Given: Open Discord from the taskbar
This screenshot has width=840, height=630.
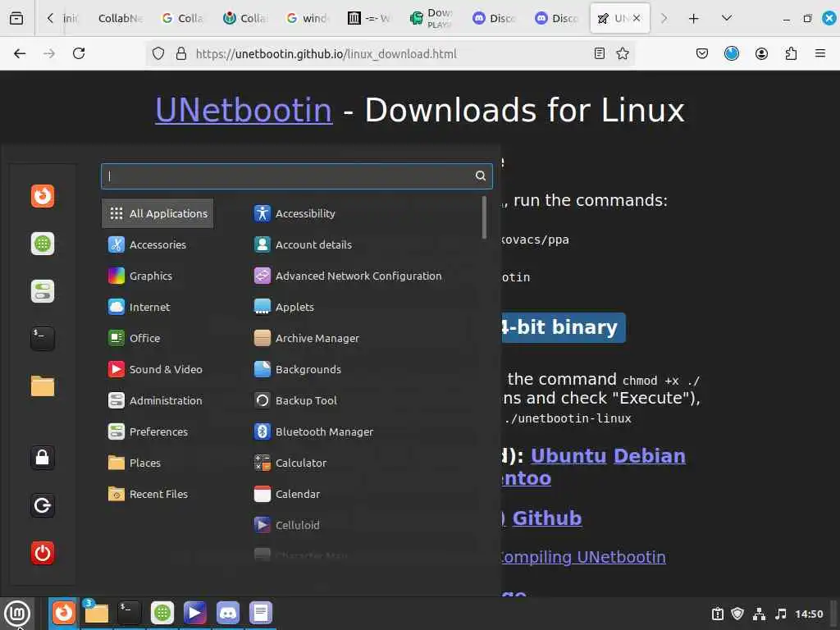Looking at the screenshot, I should tap(228, 613).
